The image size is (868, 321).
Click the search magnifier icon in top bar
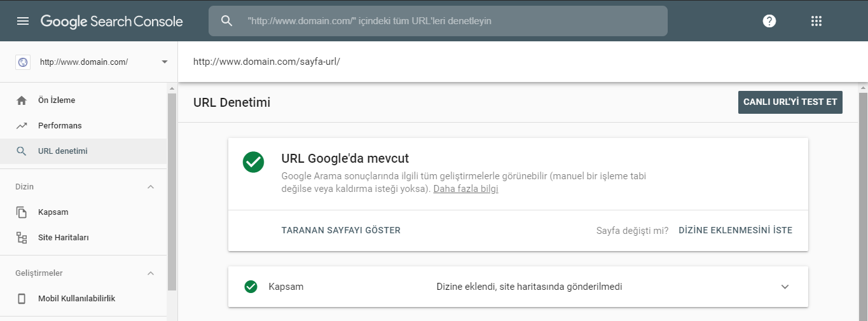(x=227, y=21)
